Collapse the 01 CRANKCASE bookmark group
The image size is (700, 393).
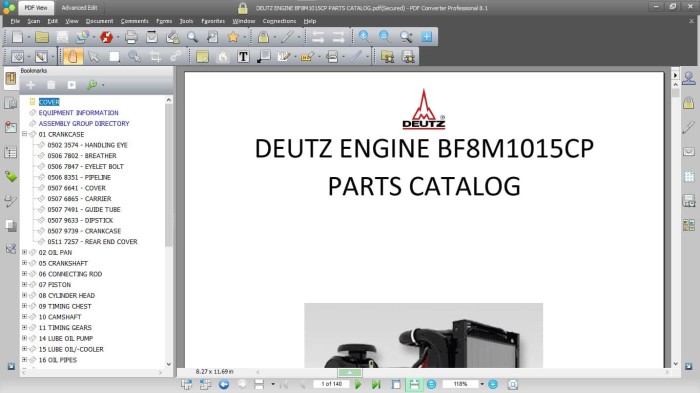click(25, 134)
